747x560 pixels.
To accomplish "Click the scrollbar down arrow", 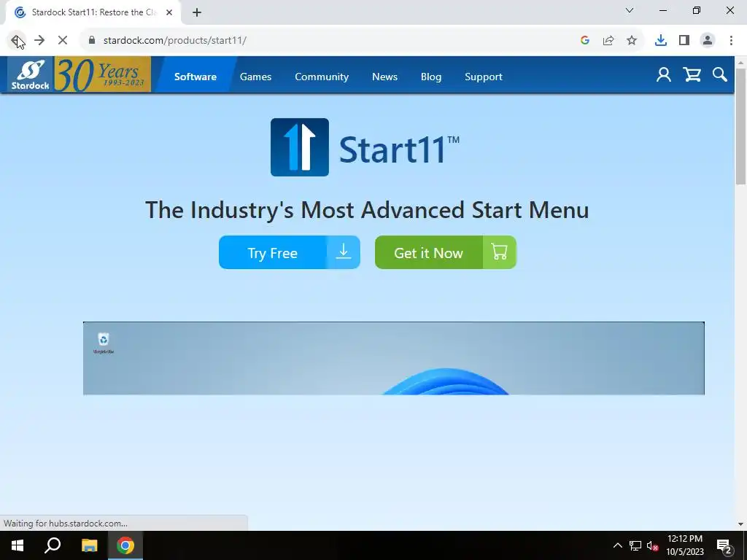I will (741, 524).
